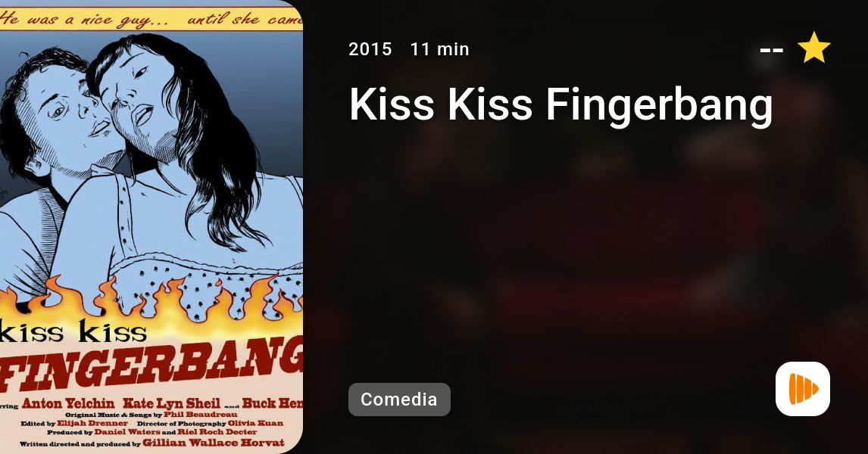Click the 11 min runtime label
This screenshot has width=868, height=454.
coord(439,49)
